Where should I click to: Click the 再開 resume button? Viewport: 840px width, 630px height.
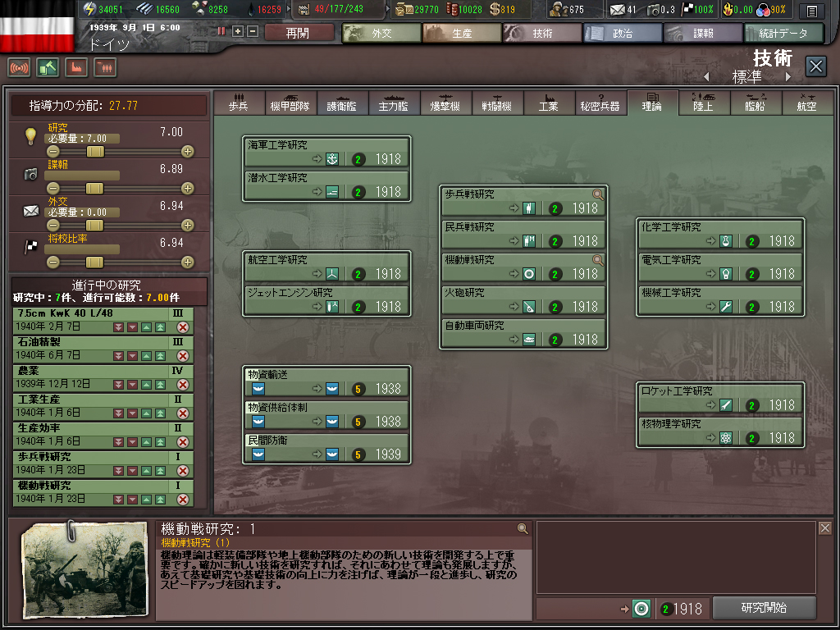299,33
